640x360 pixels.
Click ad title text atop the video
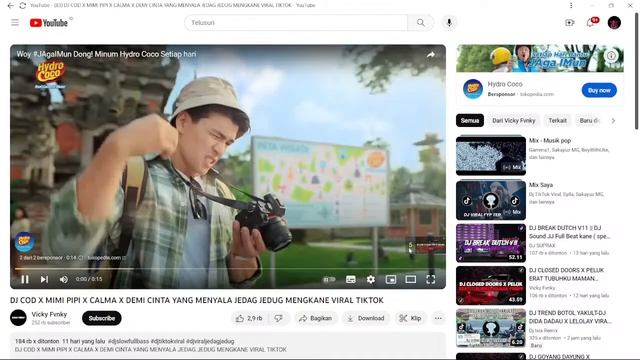pyautogui.click(x=106, y=54)
